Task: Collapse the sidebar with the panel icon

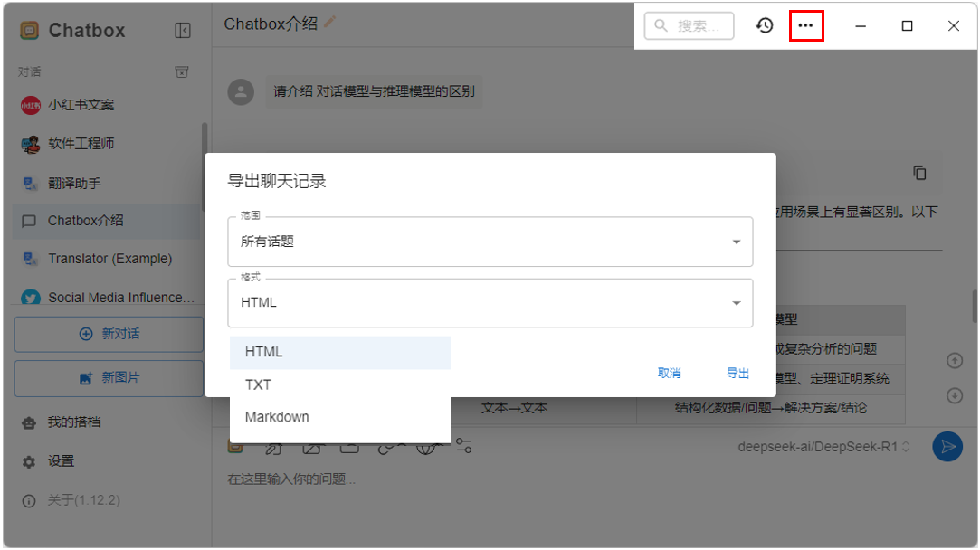Action: coord(183,30)
